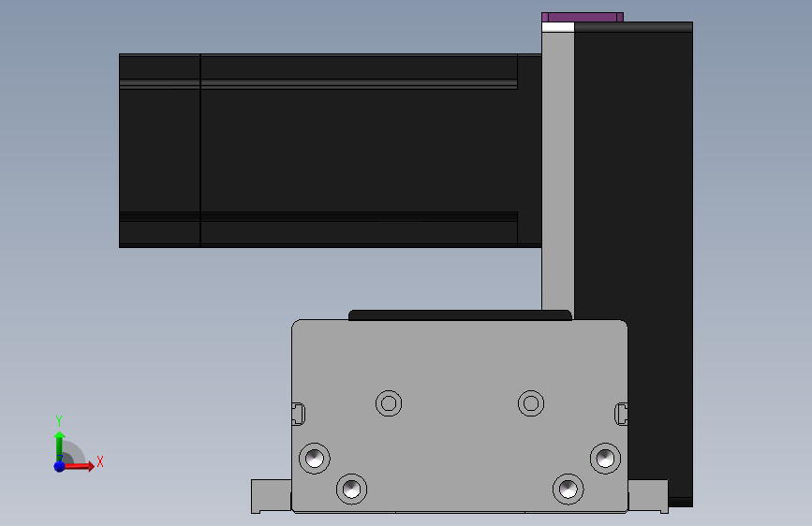Select the motor's rear end cap section
This screenshot has height=526, width=812.
[159, 150]
